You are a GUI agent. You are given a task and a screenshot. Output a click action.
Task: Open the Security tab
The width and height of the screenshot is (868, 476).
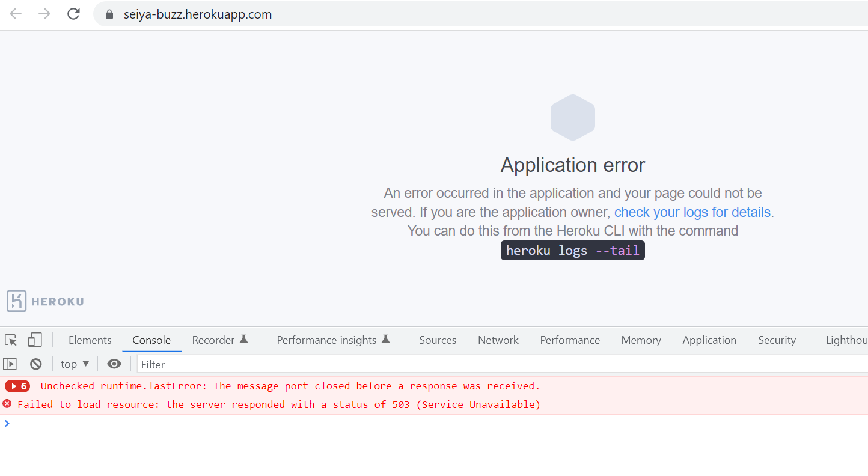pyautogui.click(x=777, y=340)
